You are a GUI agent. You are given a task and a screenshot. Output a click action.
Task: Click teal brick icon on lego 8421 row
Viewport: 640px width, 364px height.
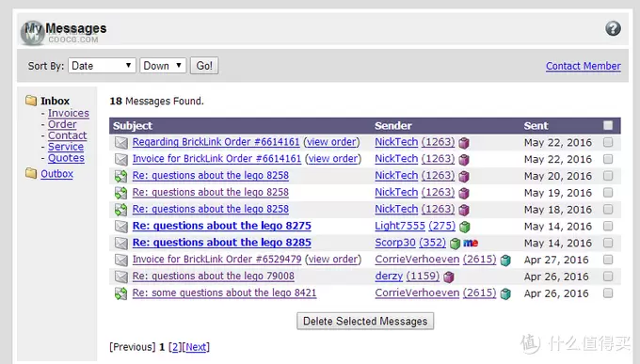(505, 293)
